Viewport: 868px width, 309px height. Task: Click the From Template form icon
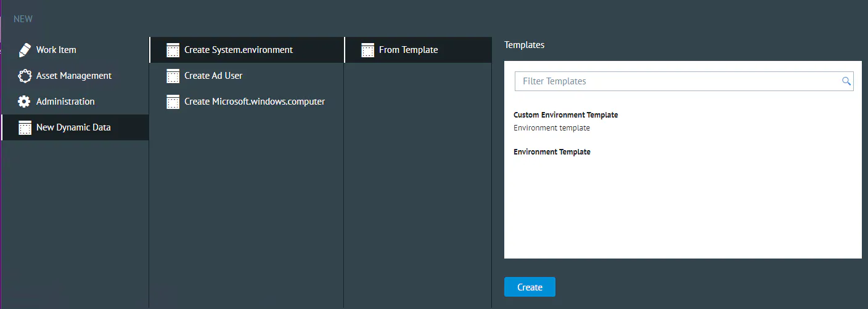click(368, 50)
